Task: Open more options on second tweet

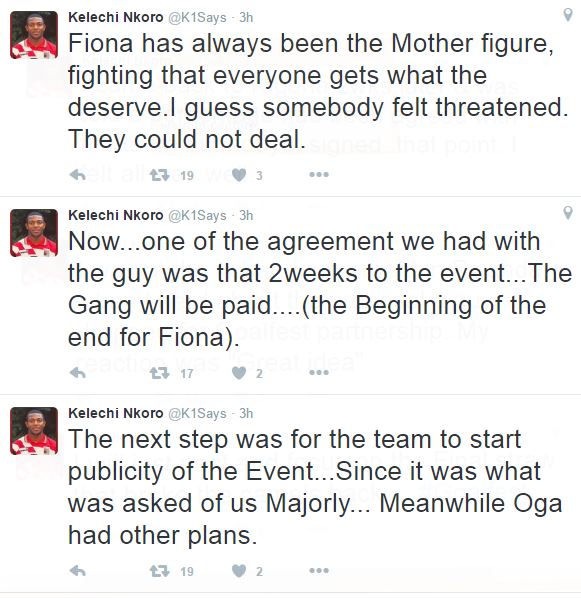Action: pos(319,372)
